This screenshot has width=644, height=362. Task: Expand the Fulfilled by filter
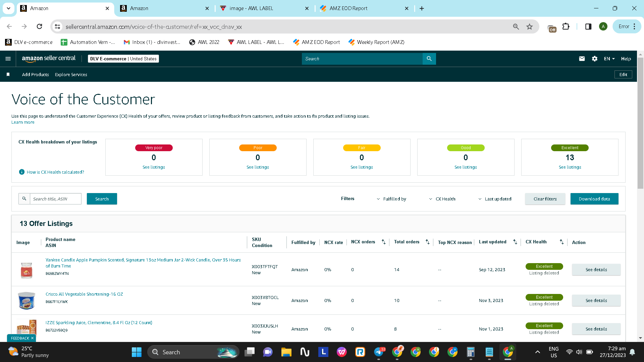(391, 199)
